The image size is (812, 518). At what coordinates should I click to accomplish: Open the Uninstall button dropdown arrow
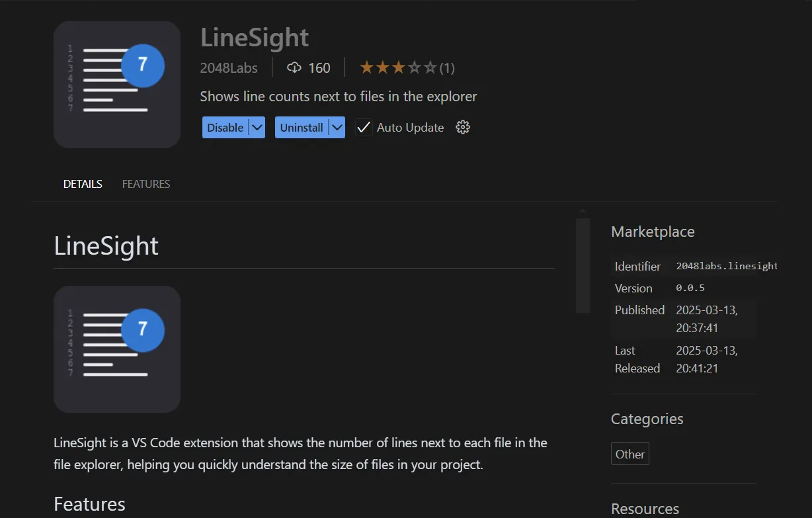[x=337, y=128]
